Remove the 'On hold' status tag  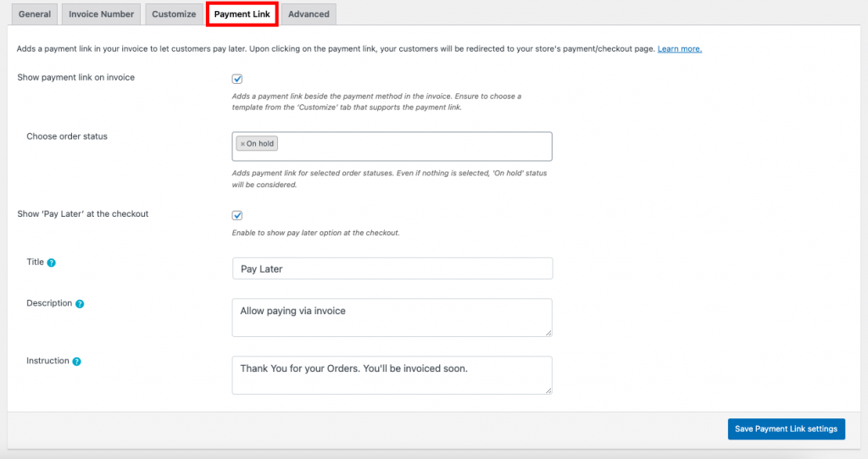coord(242,144)
